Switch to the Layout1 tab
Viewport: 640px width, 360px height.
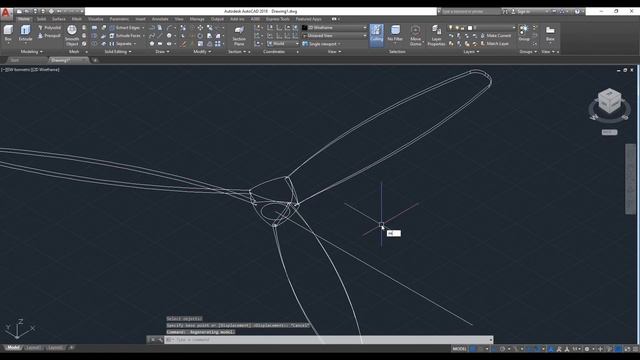pos(33,348)
